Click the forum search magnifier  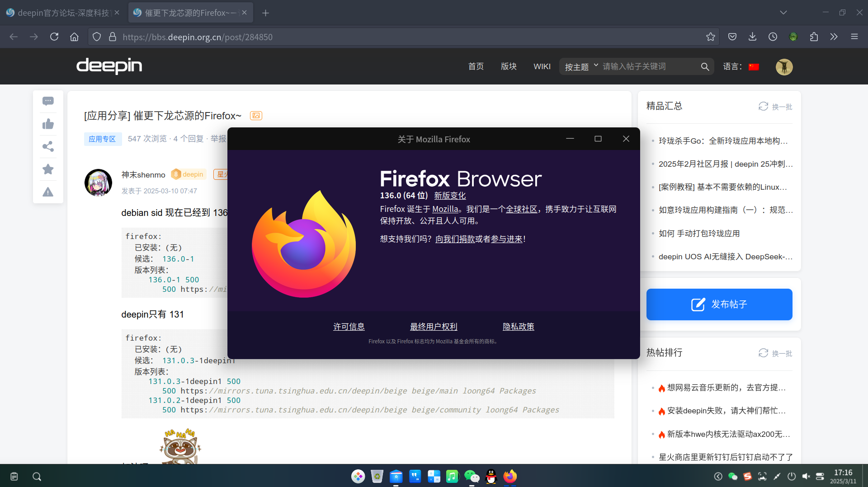click(705, 67)
